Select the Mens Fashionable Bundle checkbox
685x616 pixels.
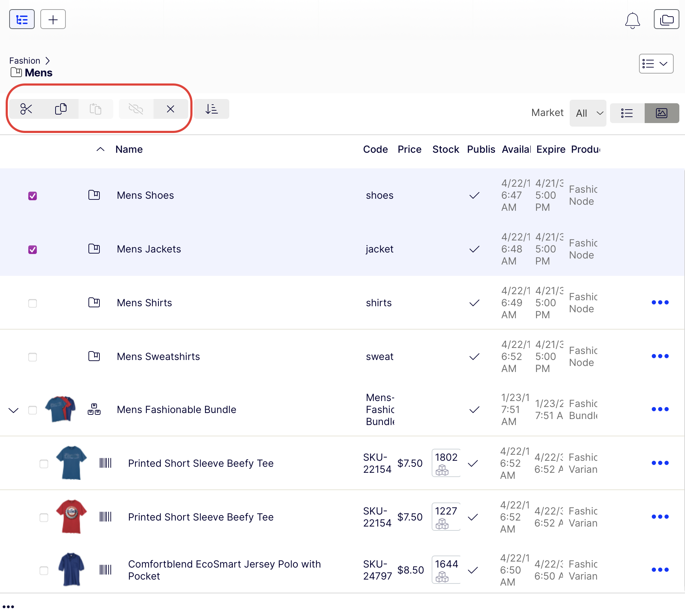pyautogui.click(x=33, y=410)
